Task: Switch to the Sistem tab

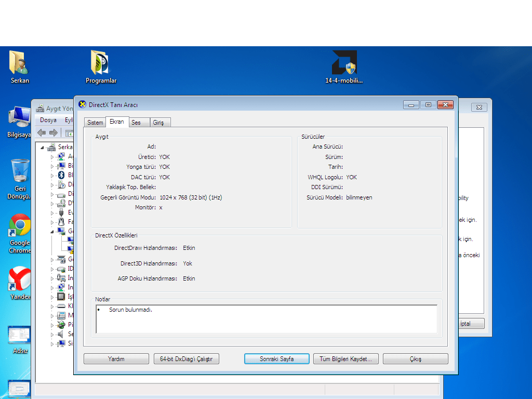Action: click(95, 123)
